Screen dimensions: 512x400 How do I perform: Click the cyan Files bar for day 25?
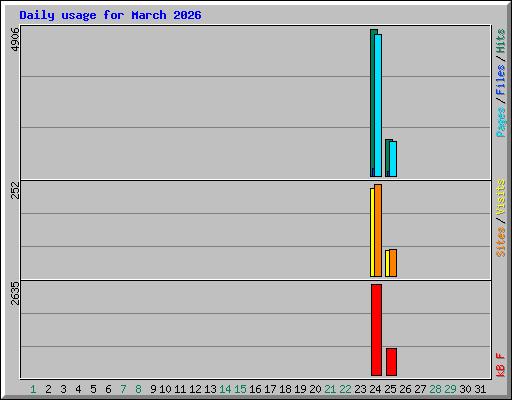pyautogui.click(x=393, y=159)
